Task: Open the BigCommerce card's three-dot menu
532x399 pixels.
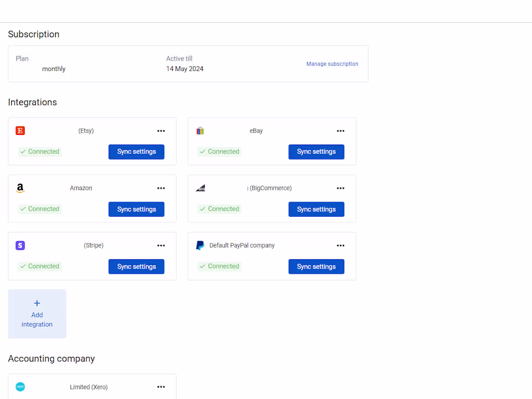Action: pos(340,188)
